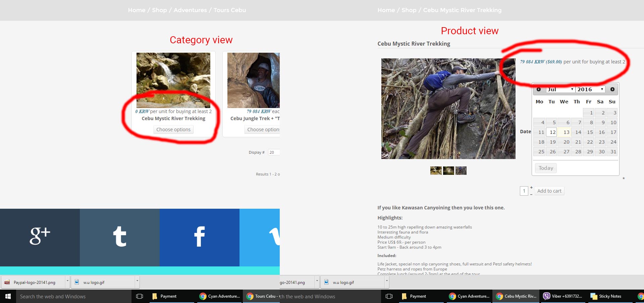Viewport: 644px width, 303px height.
Task: Expand the calendar year dropdown
Action: click(x=590, y=89)
